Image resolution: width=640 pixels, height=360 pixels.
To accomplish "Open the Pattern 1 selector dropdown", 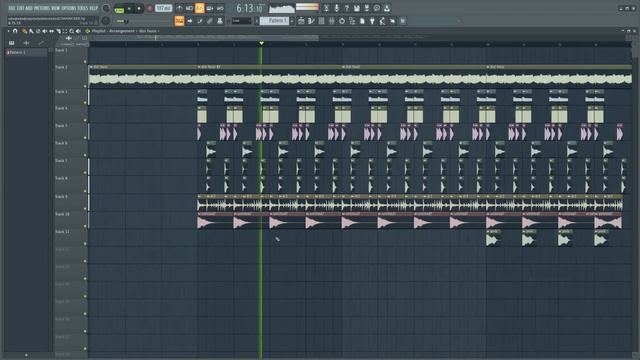I will click(274, 21).
